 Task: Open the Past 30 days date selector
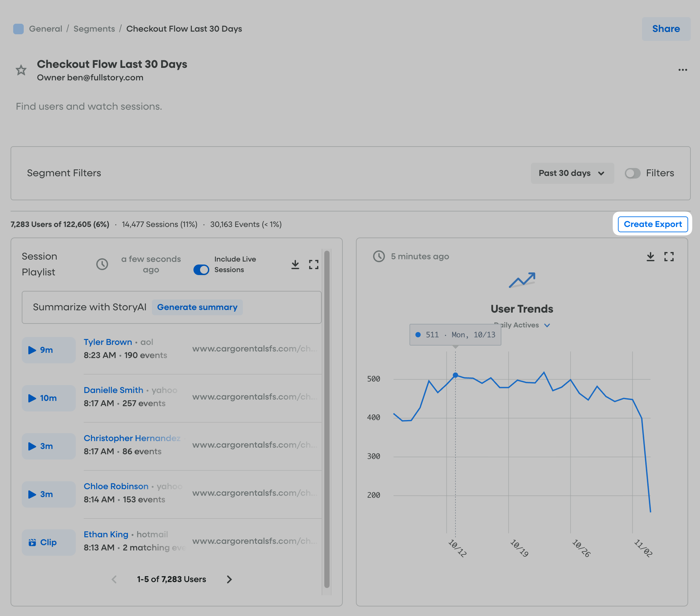click(x=572, y=173)
